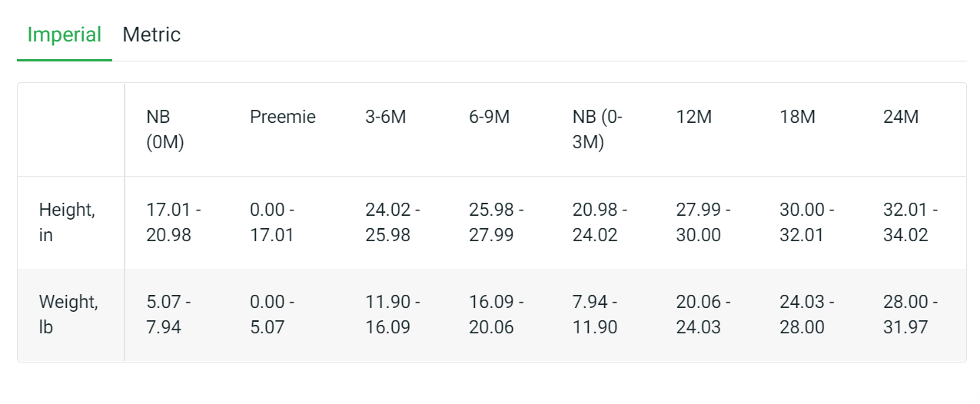Select the 24M weight cell 28.00 - 31.97
980x404 pixels.
coord(911,314)
